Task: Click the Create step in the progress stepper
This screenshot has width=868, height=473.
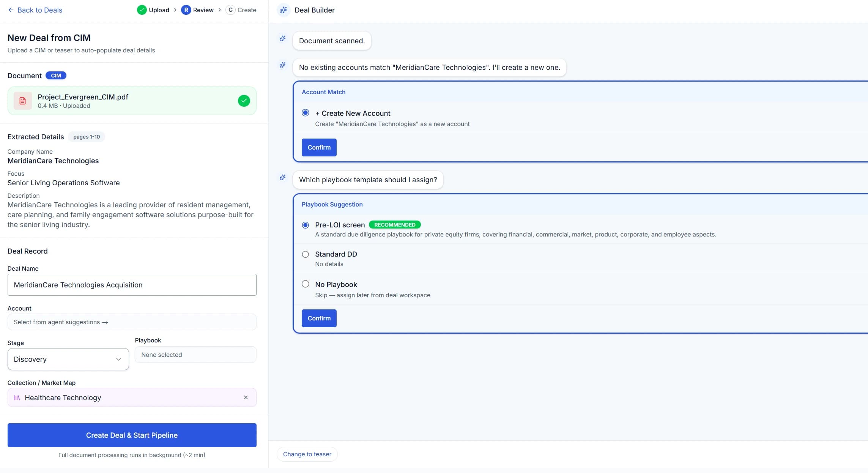Action: (241, 10)
